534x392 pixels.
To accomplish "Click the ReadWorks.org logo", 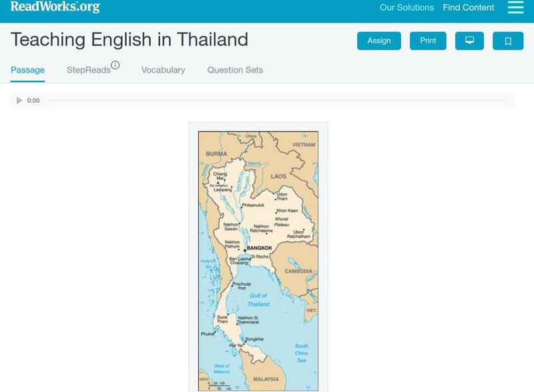I will pyautogui.click(x=55, y=7).
